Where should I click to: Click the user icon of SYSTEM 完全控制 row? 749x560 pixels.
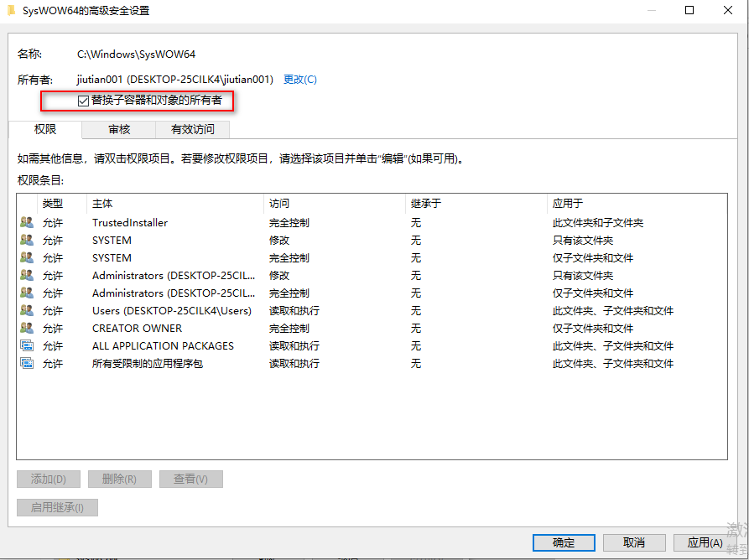tap(27, 258)
